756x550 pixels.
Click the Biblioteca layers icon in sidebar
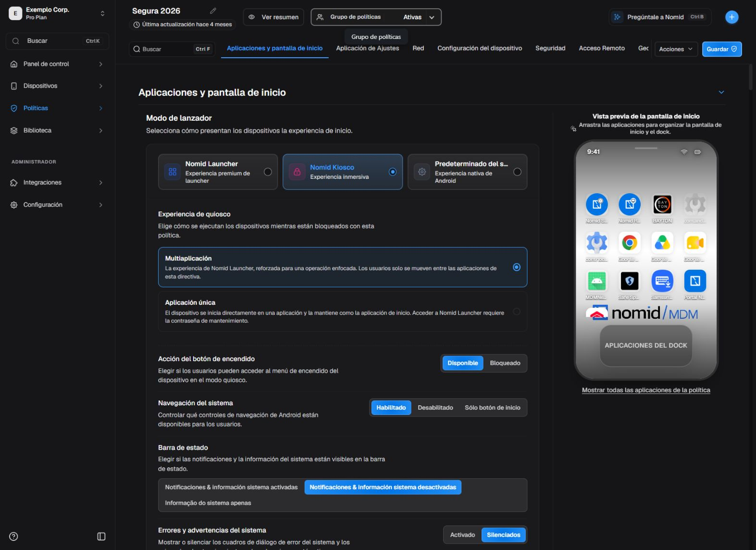point(14,130)
